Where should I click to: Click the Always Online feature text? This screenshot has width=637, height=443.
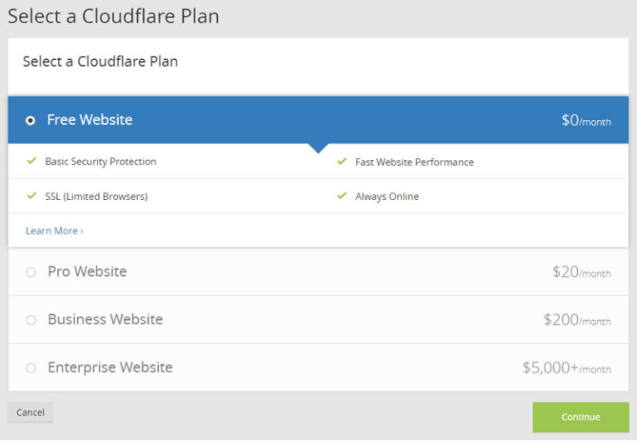(x=387, y=196)
